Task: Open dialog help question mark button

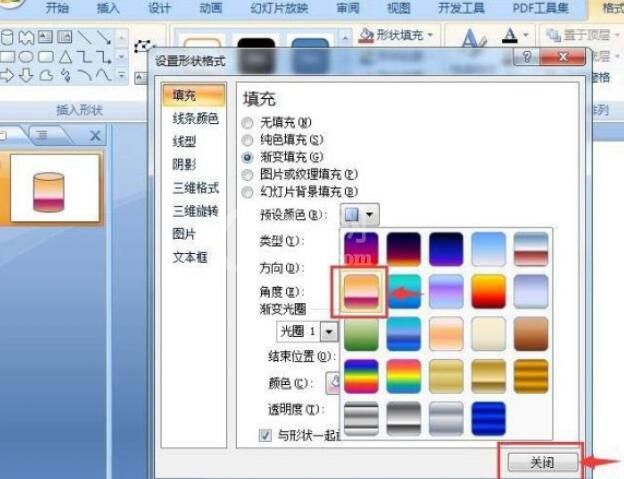Action: point(527,57)
